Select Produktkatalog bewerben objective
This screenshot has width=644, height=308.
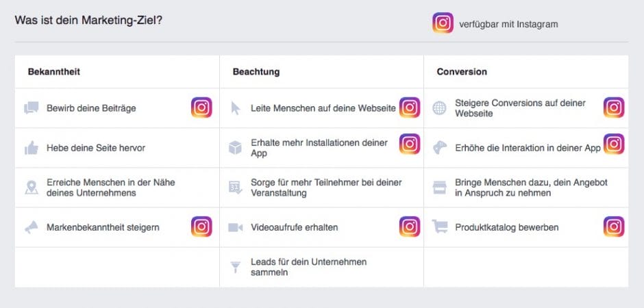(x=506, y=227)
